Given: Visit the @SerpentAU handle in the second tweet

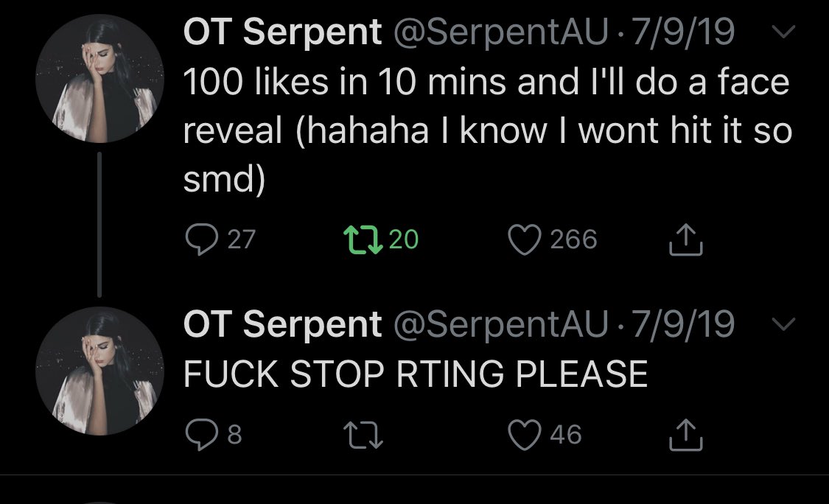Looking at the screenshot, I should (501, 325).
